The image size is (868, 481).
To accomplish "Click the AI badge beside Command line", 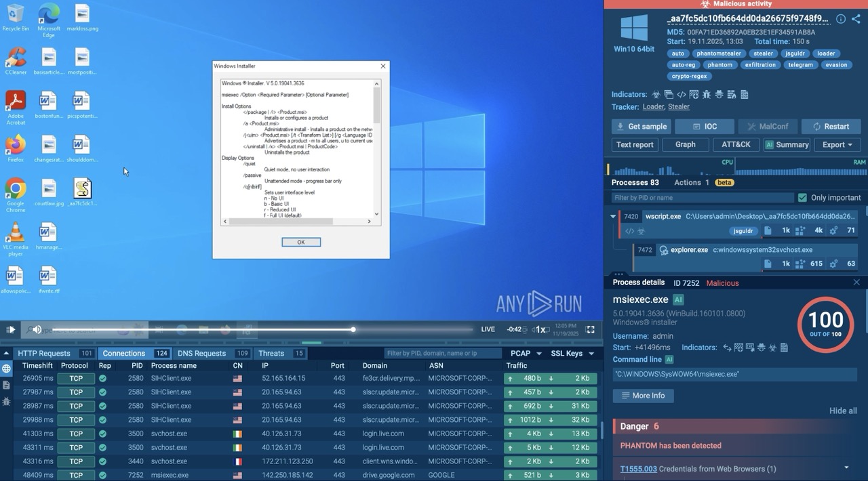I will (669, 360).
